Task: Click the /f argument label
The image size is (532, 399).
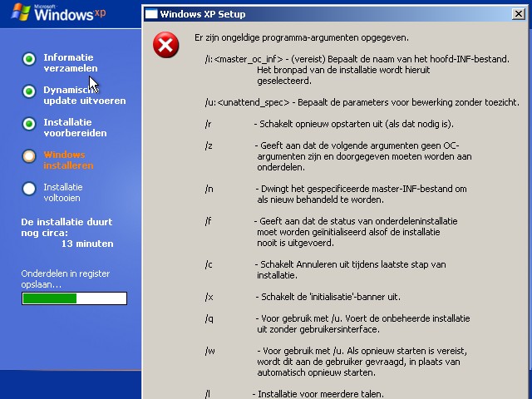Action: pyautogui.click(x=208, y=222)
